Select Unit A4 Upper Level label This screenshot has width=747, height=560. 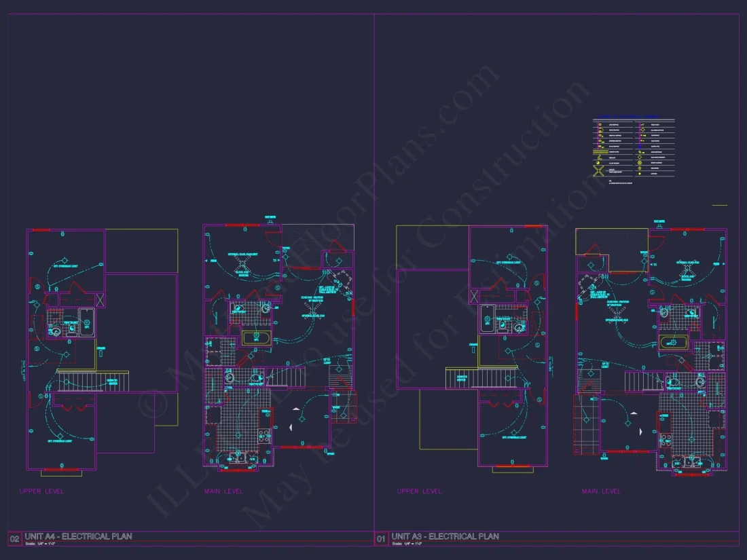tap(41, 491)
